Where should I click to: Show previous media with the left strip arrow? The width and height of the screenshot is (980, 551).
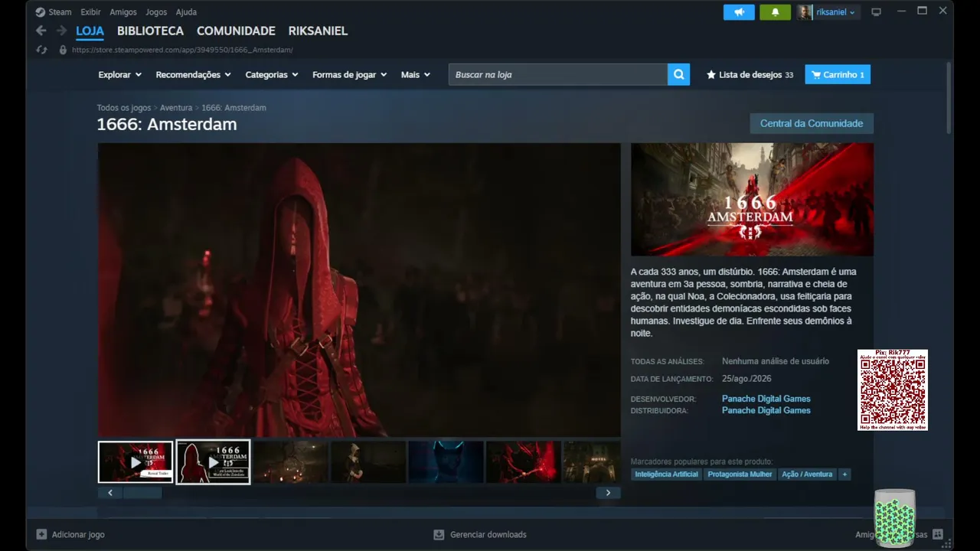pyautogui.click(x=110, y=493)
